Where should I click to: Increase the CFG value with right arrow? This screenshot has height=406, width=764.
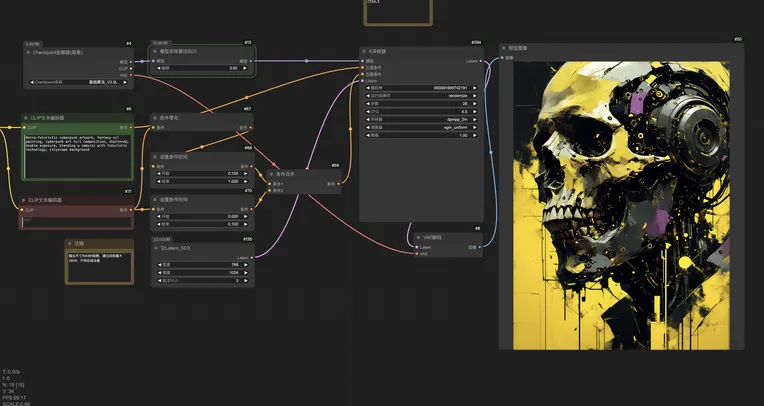[476, 111]
